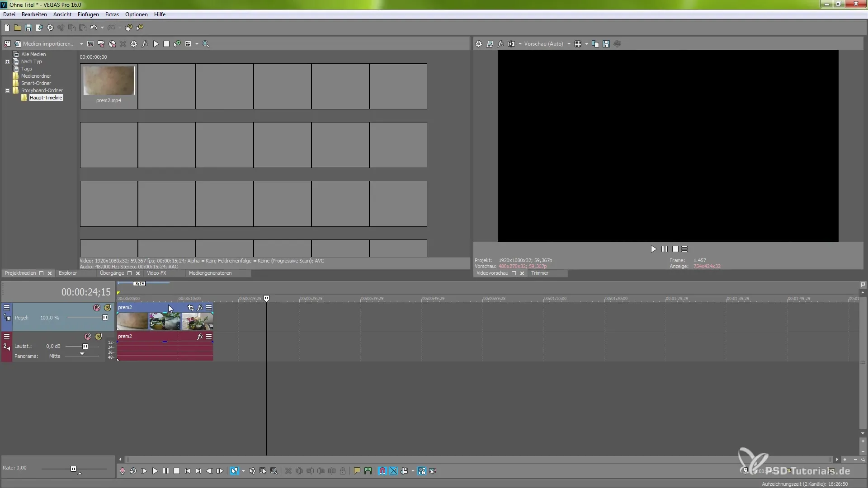Start media preview in Project Media toolbar

click(x=156, y=44)
